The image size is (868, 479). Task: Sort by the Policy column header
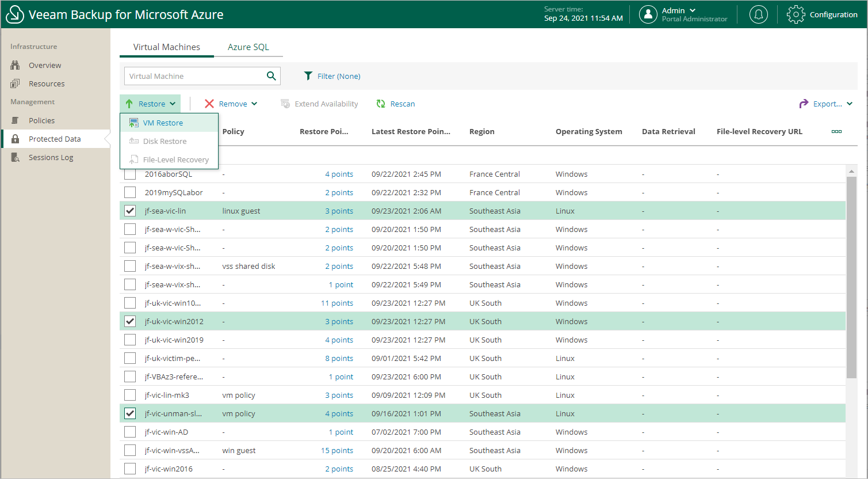point(233,131)
